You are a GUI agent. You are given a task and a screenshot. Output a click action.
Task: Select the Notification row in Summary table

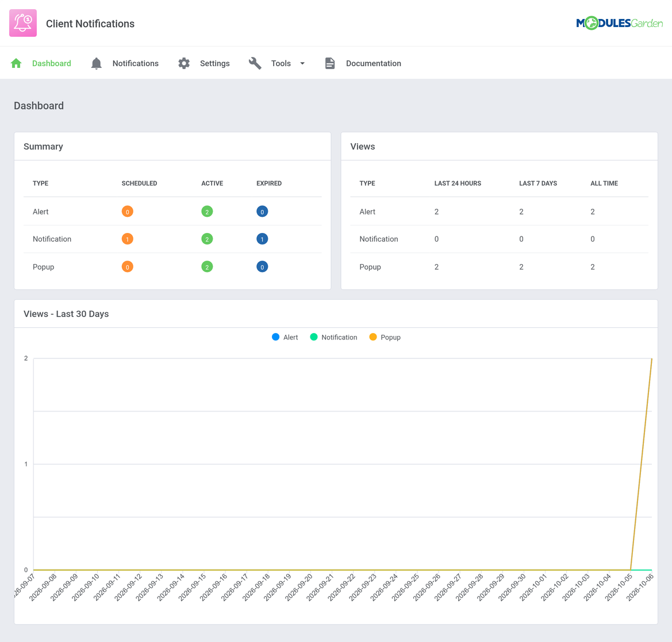click(172, 239)
